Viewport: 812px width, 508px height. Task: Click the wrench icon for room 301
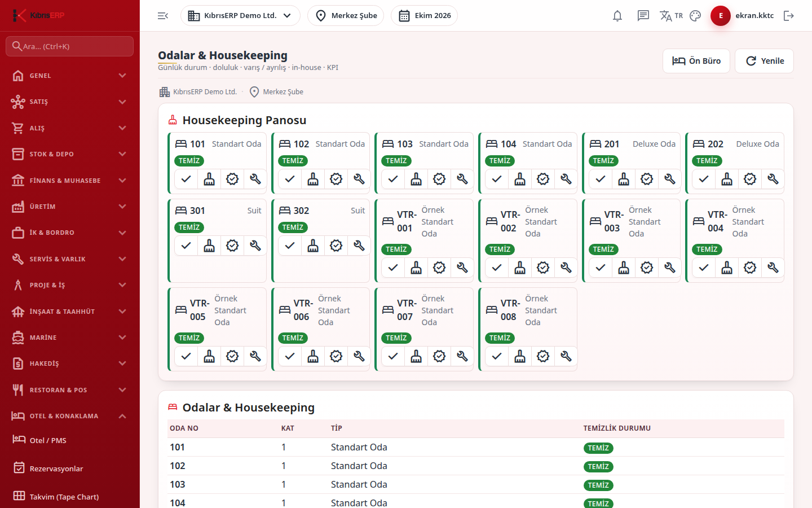point(255,246)
